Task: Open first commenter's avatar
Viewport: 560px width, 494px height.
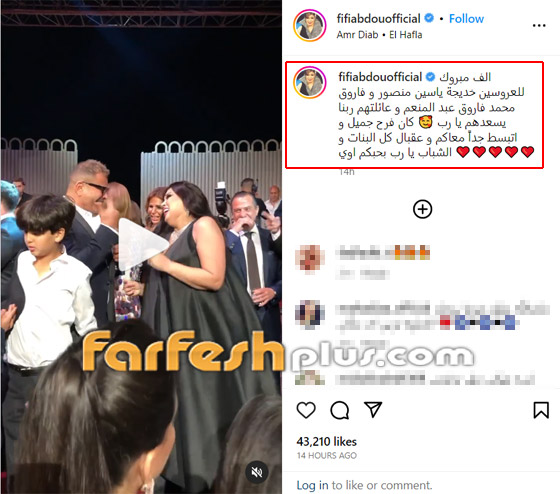Action: 309,259
